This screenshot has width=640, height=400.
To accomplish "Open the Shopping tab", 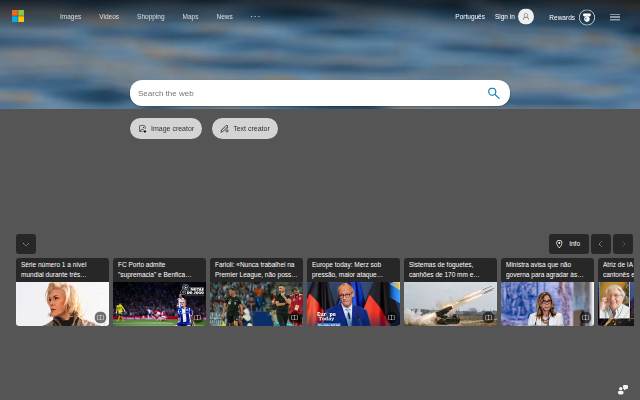I will tap(151, 17).
